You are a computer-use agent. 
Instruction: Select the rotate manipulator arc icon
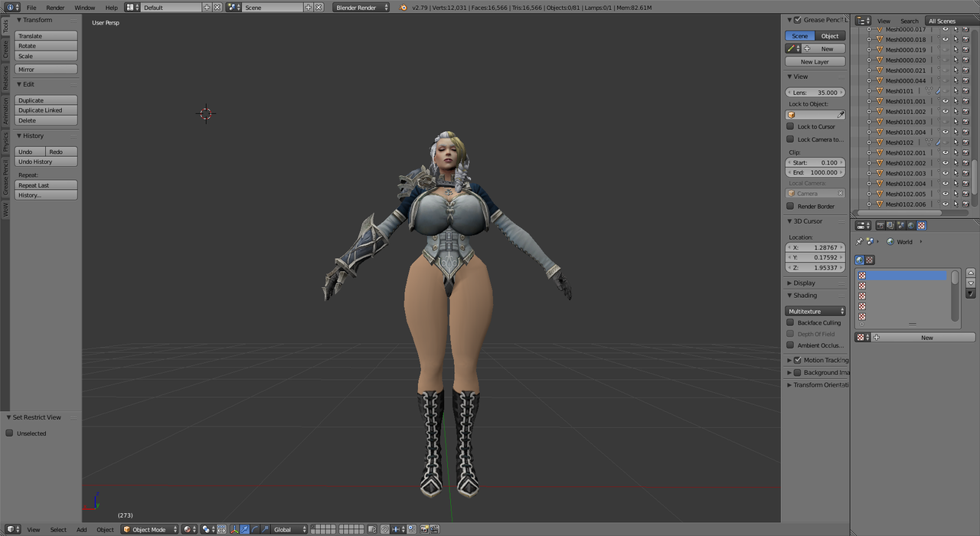(255, 529)
